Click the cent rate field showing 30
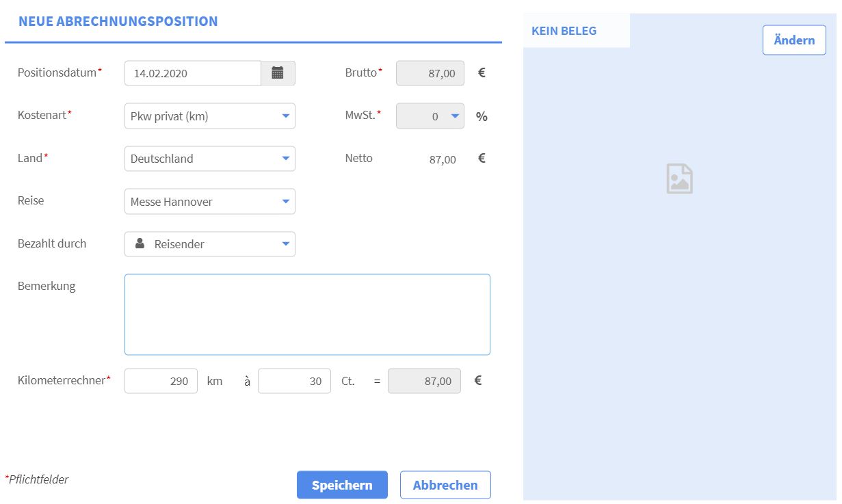Image resolution: width=842 pixels, height=504 pixels. (294, 381)
